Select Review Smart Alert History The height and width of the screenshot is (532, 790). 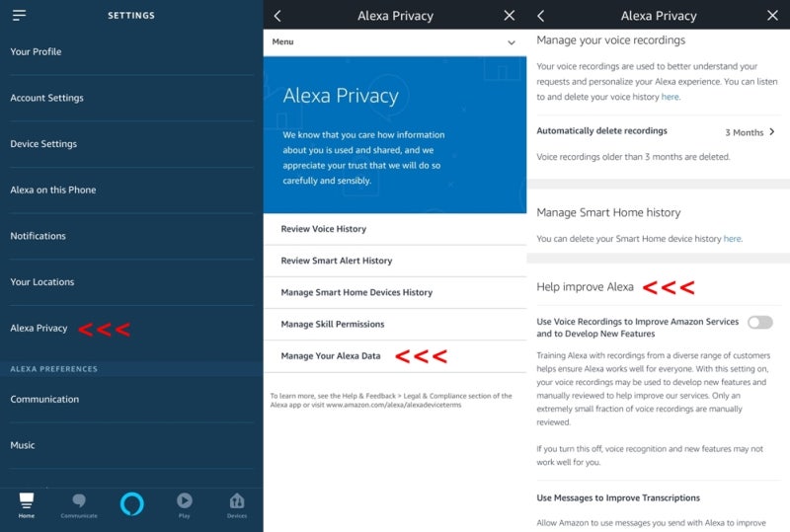(x=395, y=261)
